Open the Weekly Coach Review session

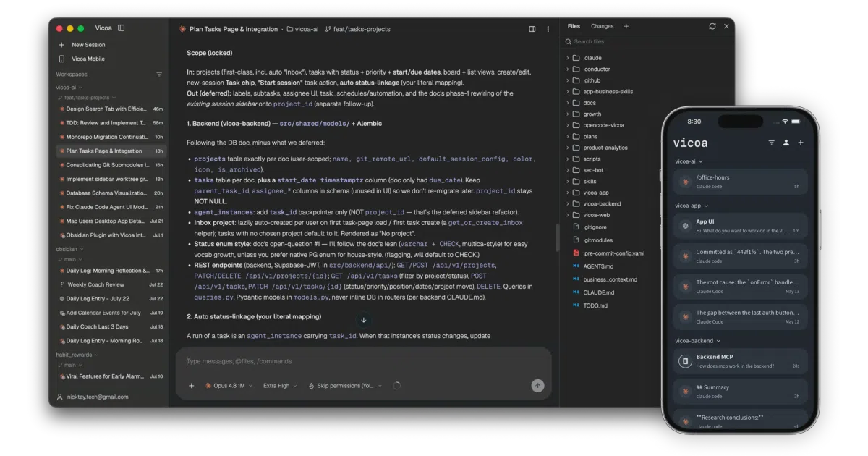pyautogui.click(x=111, y=284)
